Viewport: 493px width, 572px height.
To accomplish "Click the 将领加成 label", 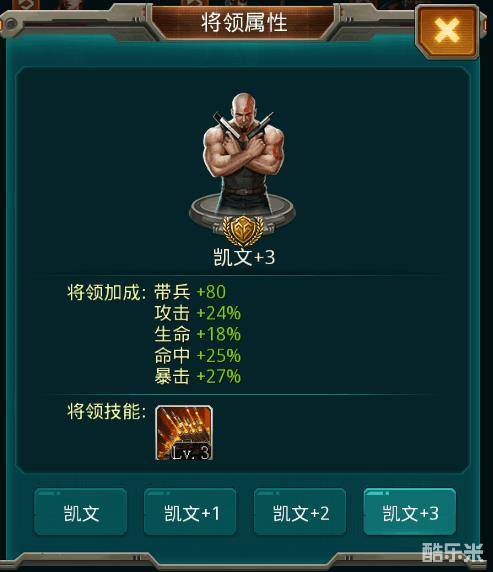I will pyautogui.click(x=107, y=293).
